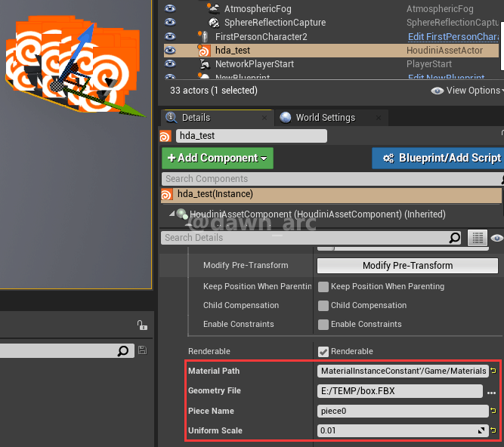Open the Add Component dropdown

point(218,159)
